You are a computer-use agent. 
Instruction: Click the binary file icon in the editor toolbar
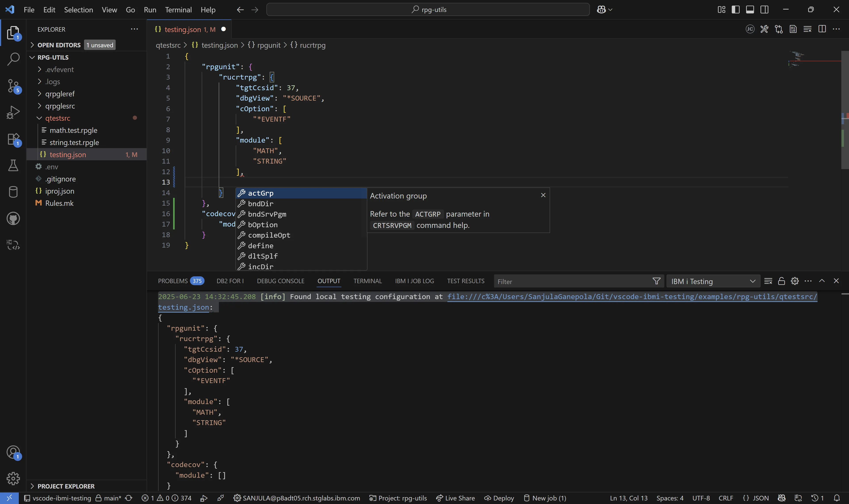pyautogui.click(x=793, y=29)
